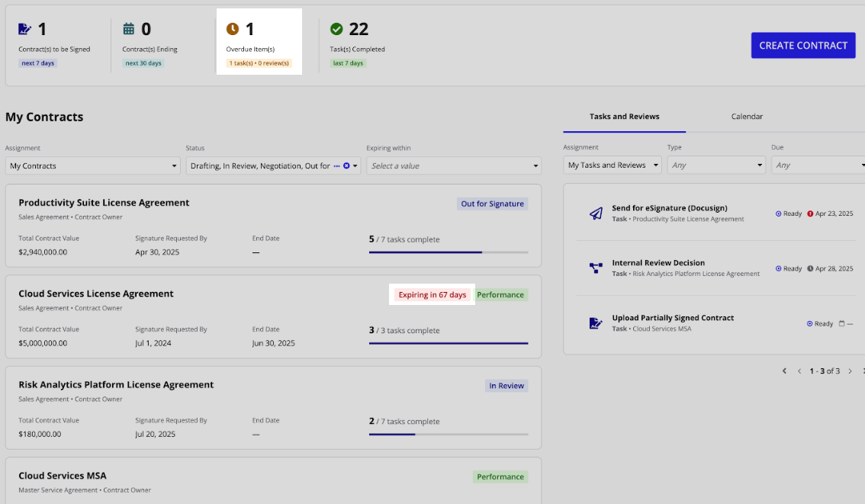Click Ready status icon for Internal Review Decision
This screenshot has height=504, width=865.
pyautogui.click(x=778, y=268)
